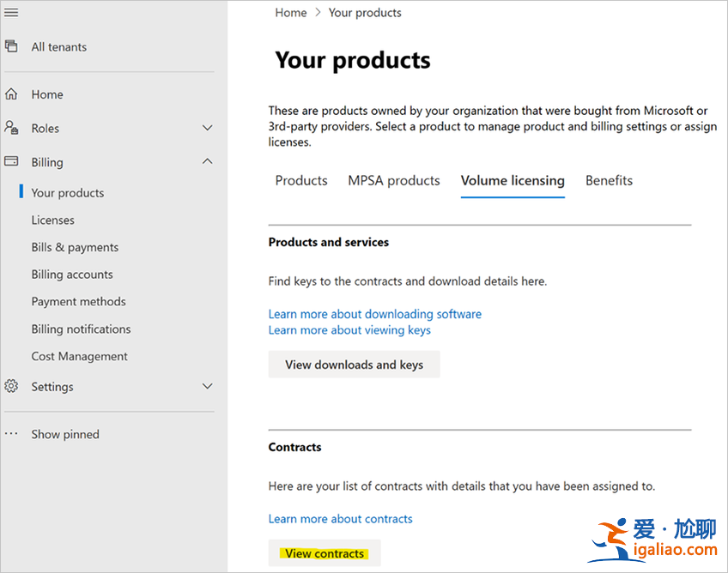Open Bills & payments in sidebar
The width and height of the screenshot is (728, 573).
click(75, 247)
